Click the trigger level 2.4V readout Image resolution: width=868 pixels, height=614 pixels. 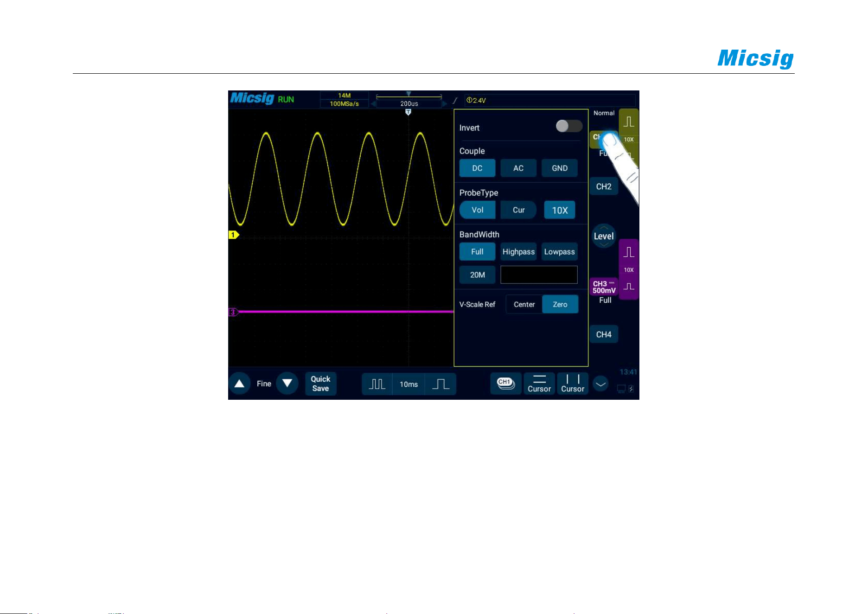(476, 100)
